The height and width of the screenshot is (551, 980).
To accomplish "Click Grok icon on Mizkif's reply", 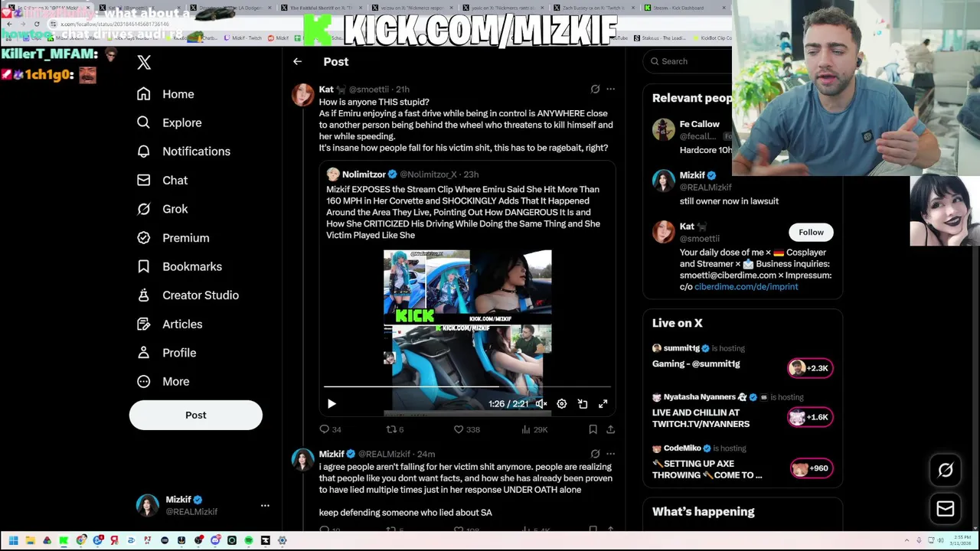I will (x=595, y=454).
